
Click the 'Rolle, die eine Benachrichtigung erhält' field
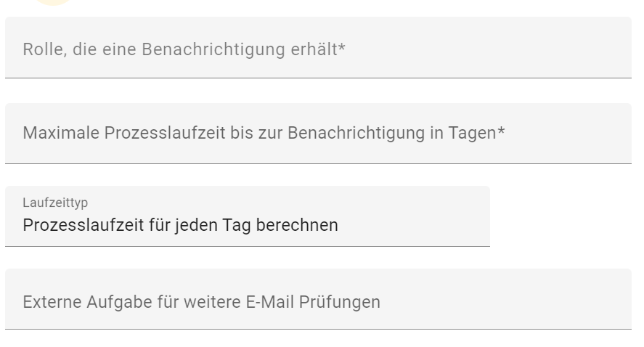click(318, 49)
